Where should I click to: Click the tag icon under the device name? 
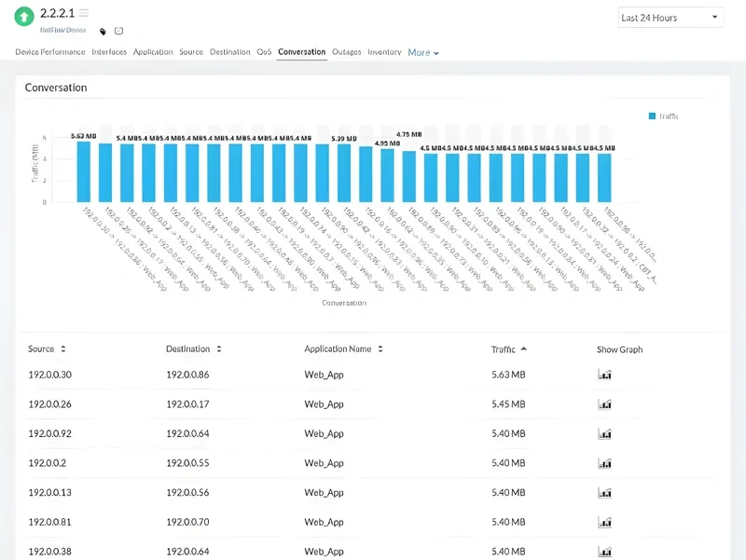coord(103,31)
